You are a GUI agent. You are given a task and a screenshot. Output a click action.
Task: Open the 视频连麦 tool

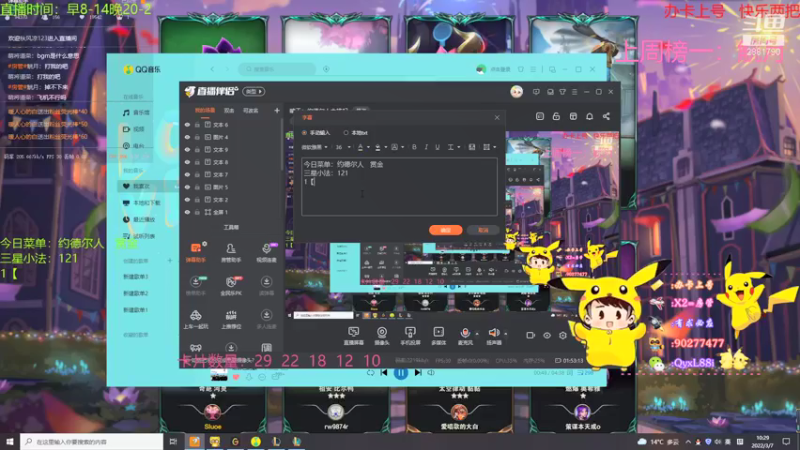pos(266,252)
